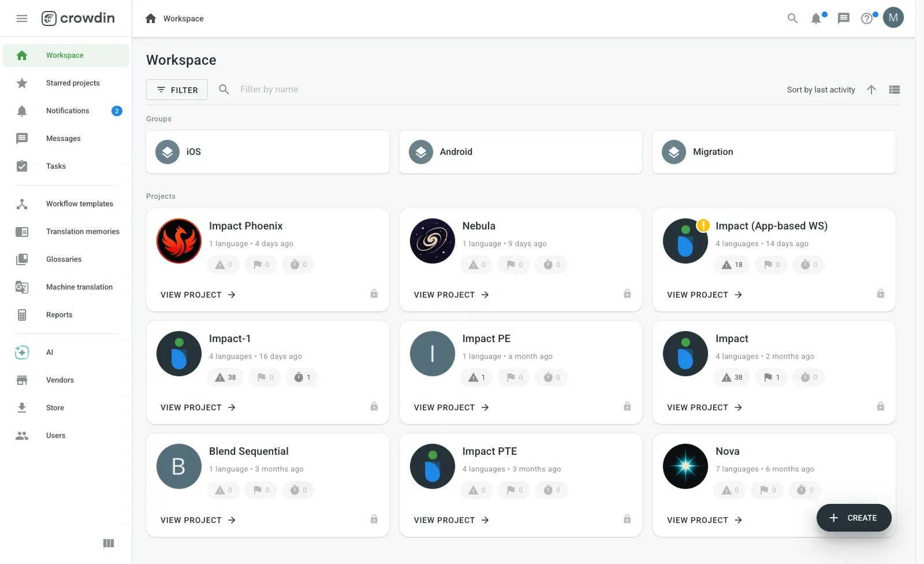
Task: Click the Store download icon
Action: click(x=22, y=407)
